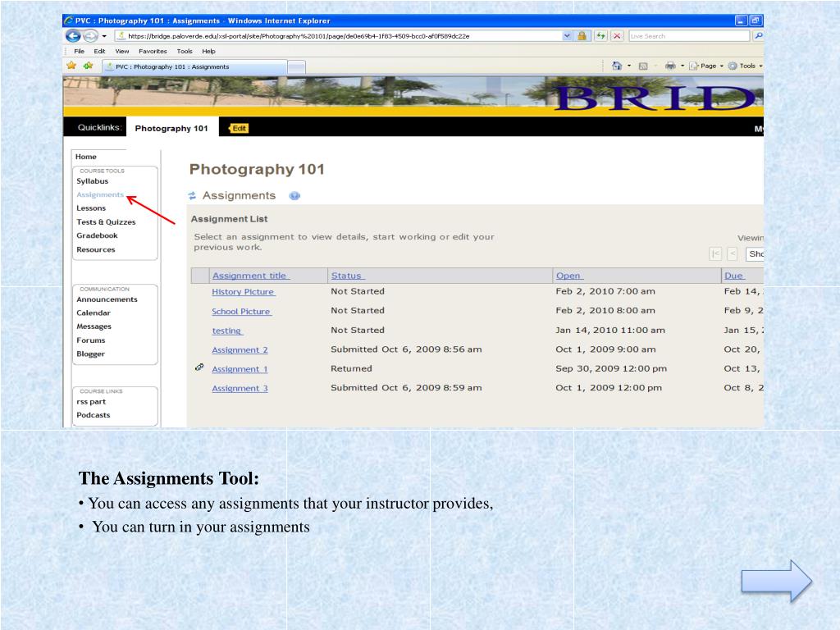Image resolution: width=840 pixels, height=630 pixels.
Task: Click the new tab button
Action: point(296,67)
